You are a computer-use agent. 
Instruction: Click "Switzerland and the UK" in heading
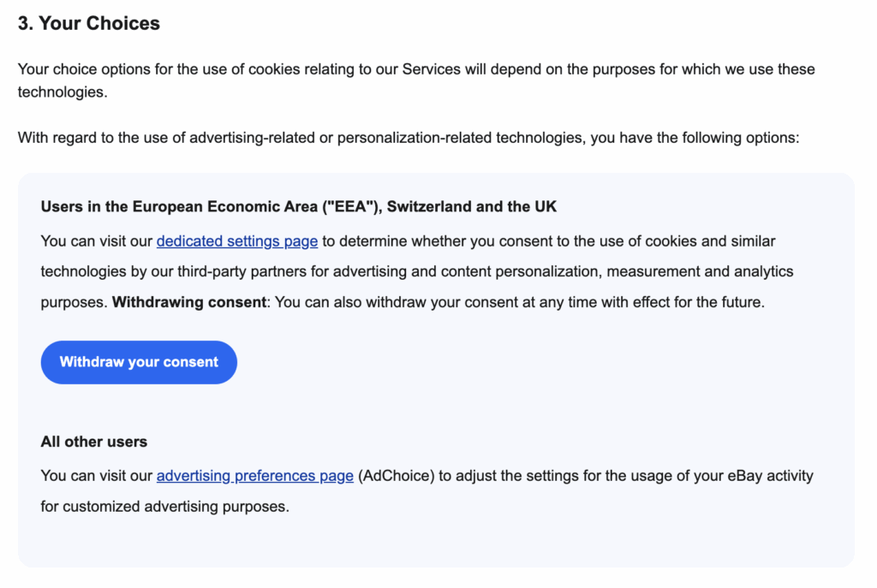pyautogui.click(x=472, y=207)
